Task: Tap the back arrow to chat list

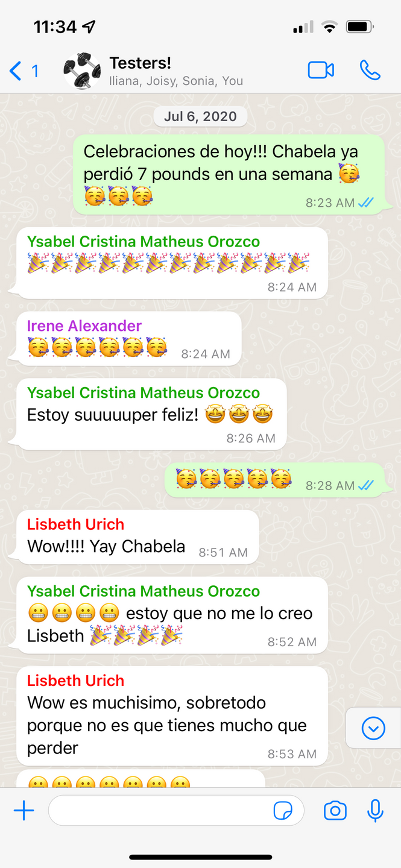Action: (16, 71)
